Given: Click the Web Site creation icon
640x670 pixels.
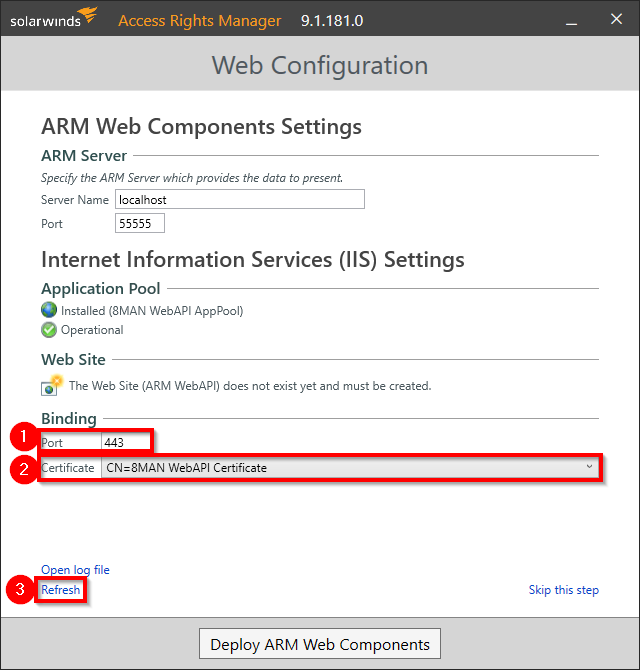Looking at the screenshot, I should 52,385.
